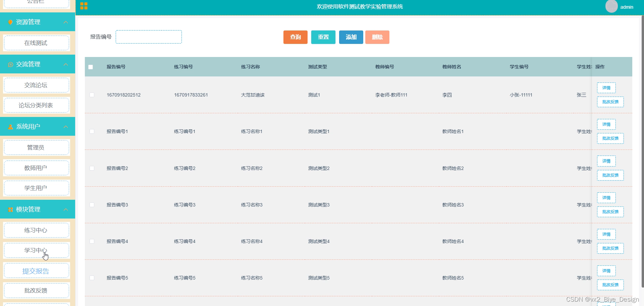Check the 报告编号4 row checkbox

[x=92, y=241]
